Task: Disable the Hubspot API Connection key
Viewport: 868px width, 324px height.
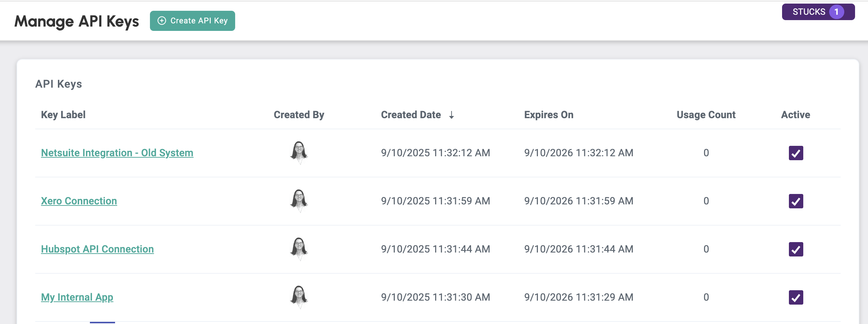Action: pyautogui.click(x=796, y=249)
